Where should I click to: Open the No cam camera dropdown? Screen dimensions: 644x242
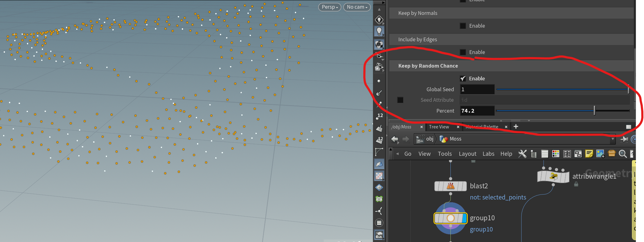[357, 7]
